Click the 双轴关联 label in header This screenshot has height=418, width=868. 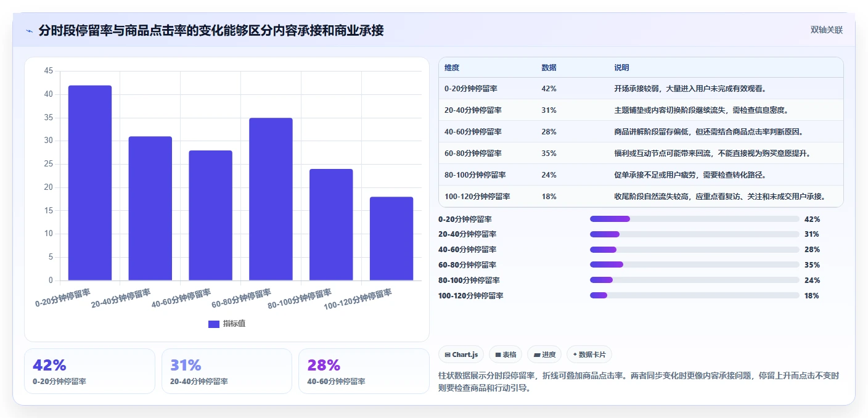[826, 30]
